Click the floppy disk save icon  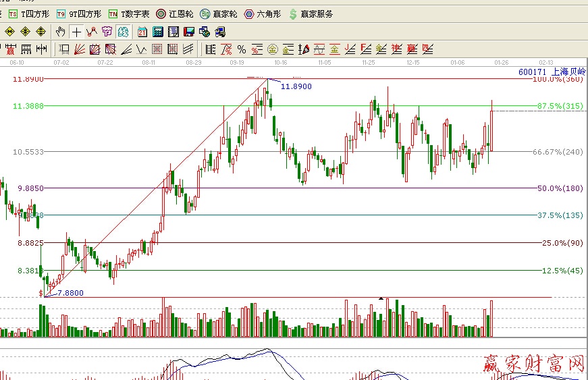189,32
